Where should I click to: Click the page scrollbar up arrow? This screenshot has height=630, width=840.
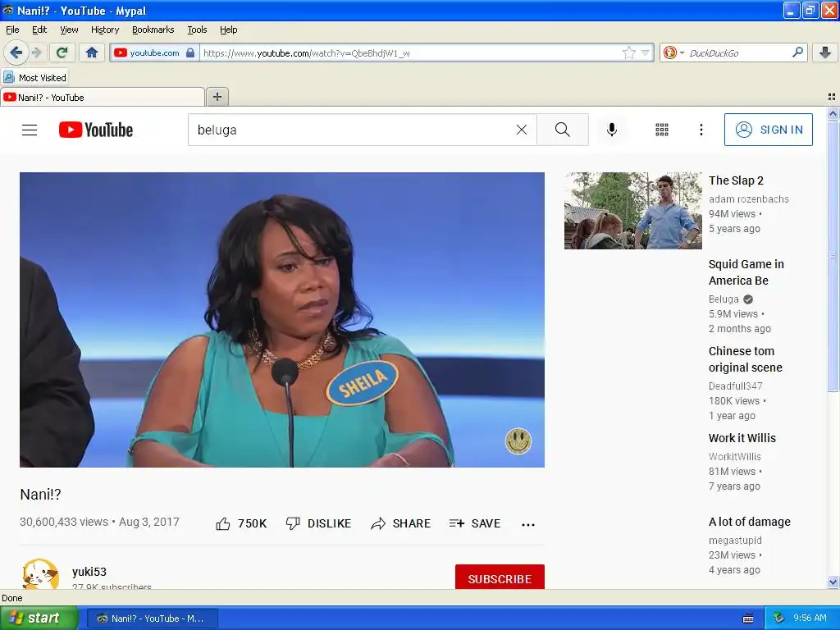[x=833, y=113]
